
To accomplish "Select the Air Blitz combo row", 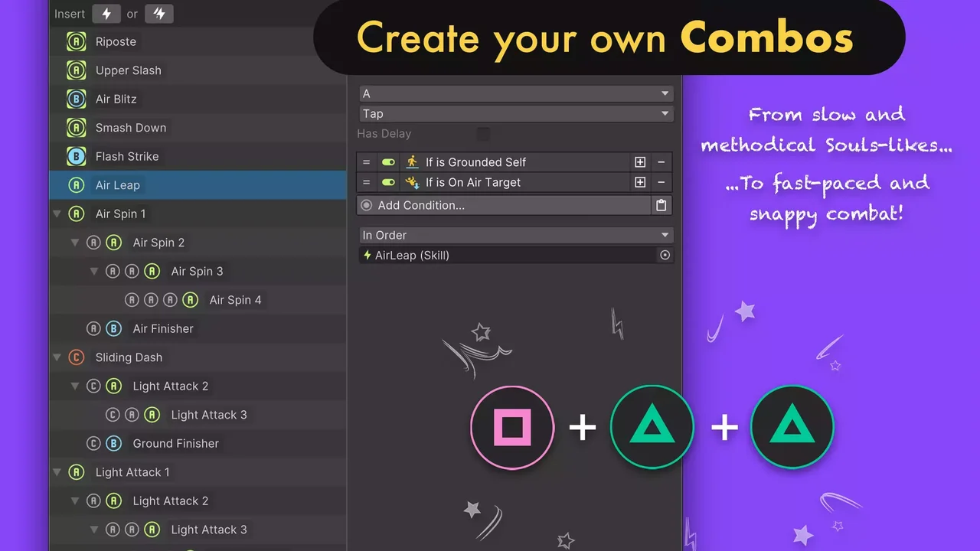I will 198,99.
